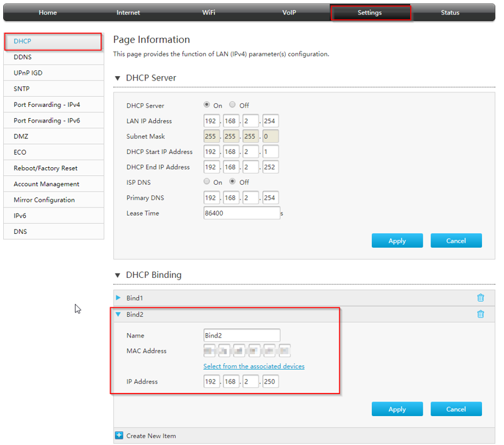This screenshot has height=445, width=504.
Task: Click the Bind2 Name input field
Action: (241, 336)
